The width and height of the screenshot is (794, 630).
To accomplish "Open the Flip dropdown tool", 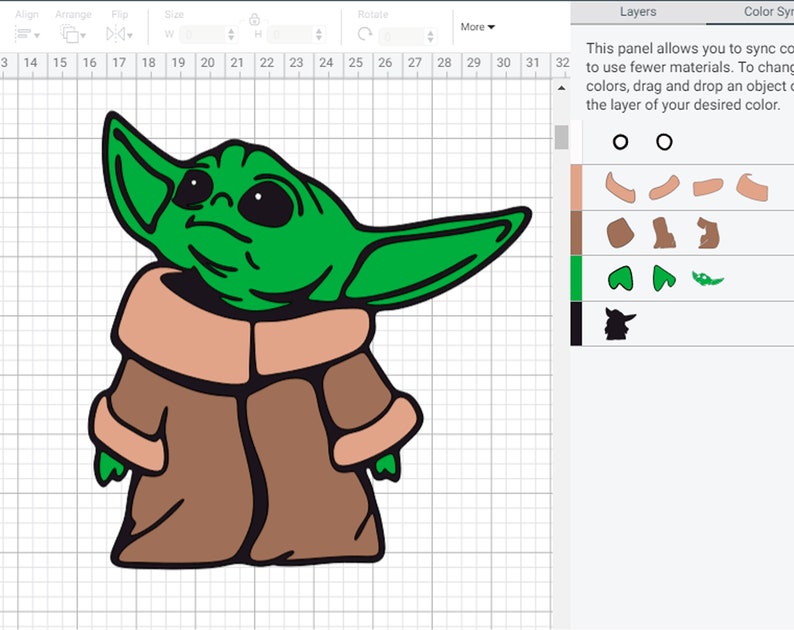I will click(x=120, y=34).
